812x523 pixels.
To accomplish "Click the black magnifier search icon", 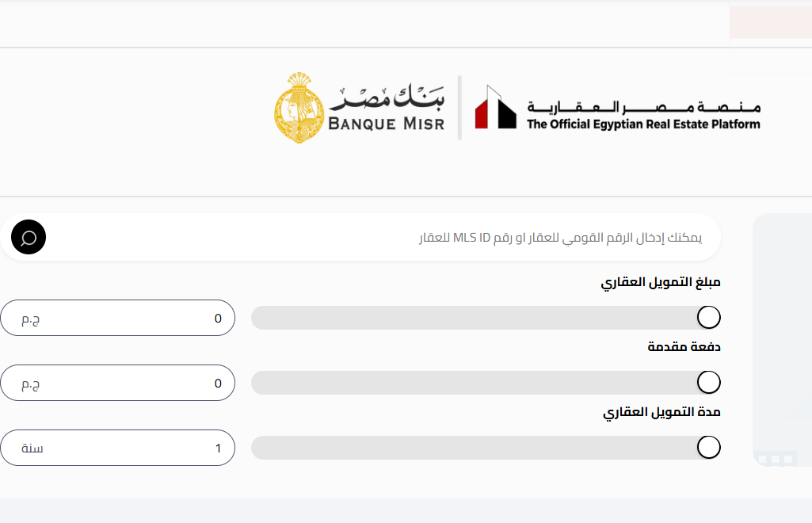I will (29, 238).
